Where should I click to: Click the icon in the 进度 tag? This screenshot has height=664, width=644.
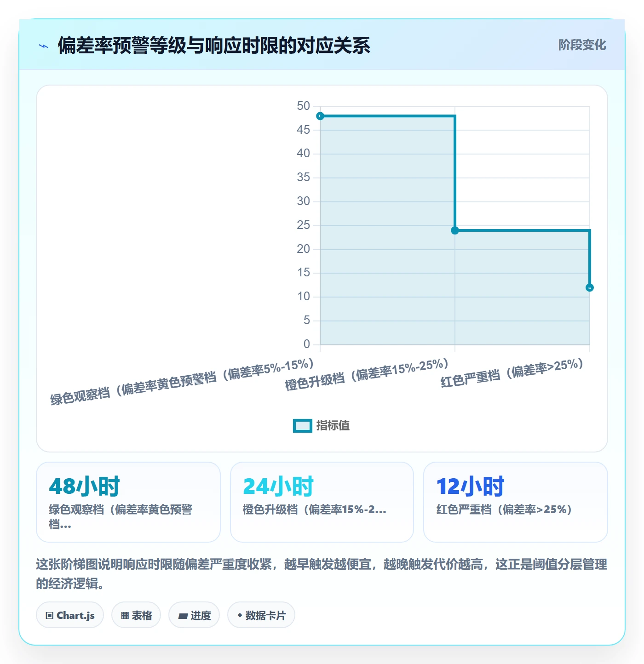[183, 616]
